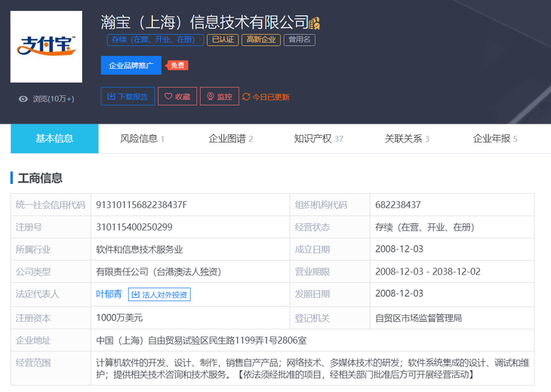Click the 所属行业 label cell
Screen dimensions: 551x392
tap(51, 250)
